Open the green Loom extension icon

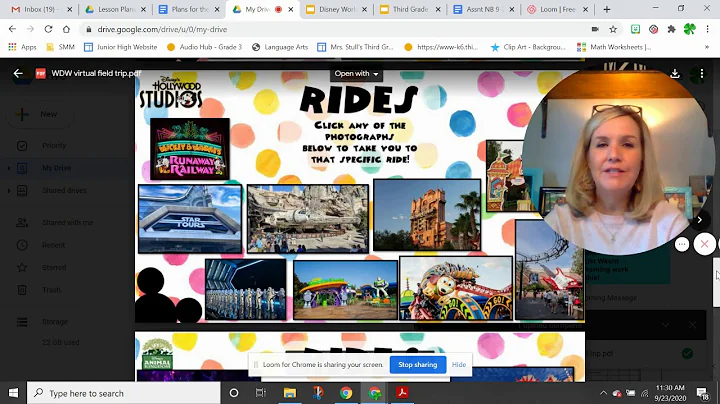coord(636,29)
